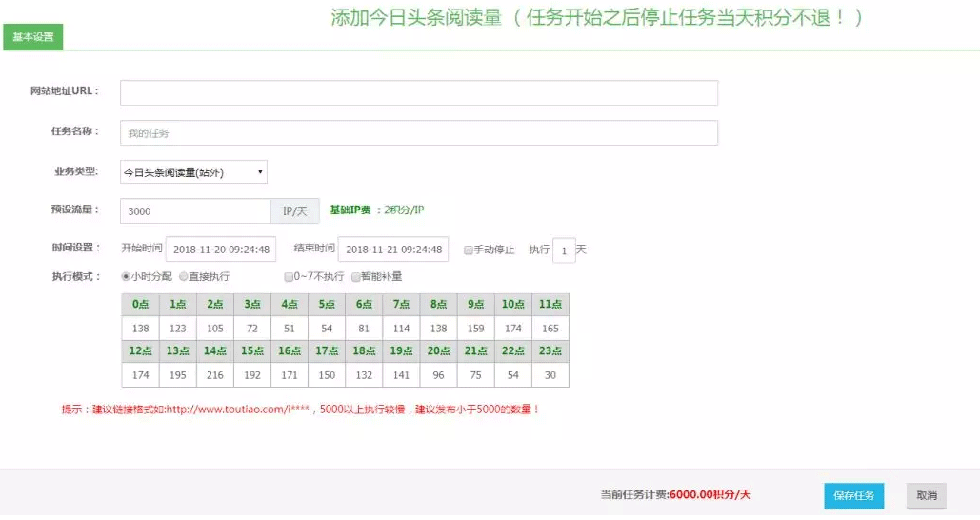The height and width of the screenshot is (520, 980).
Task: Switch to the 基本设置 tab
Action: click(33, 38)
